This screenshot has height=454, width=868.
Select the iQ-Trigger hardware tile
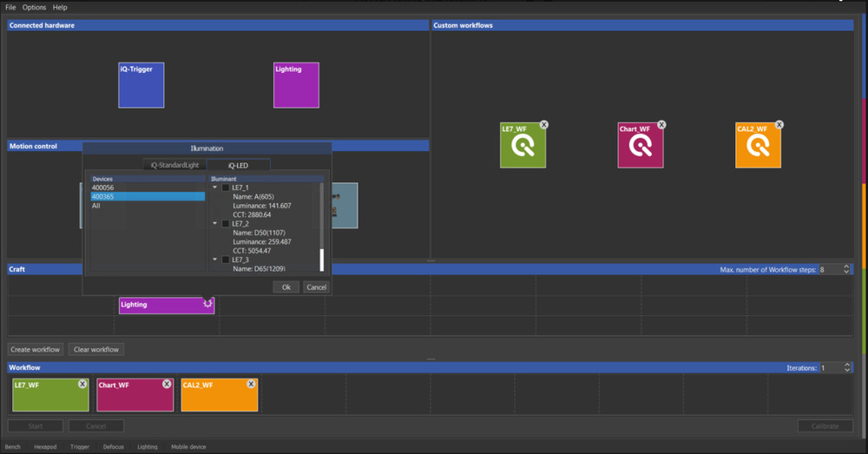pyautogui.click(x=141, y=85)
